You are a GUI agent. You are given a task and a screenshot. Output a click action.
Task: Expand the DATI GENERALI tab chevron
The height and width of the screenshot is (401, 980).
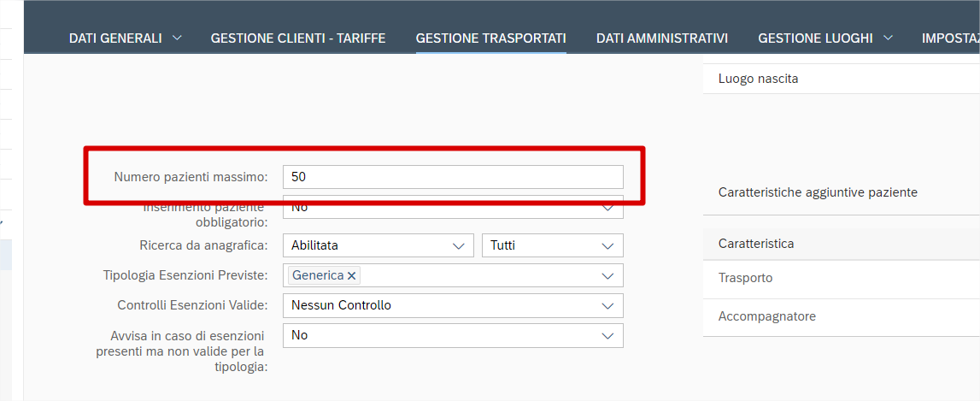point(177,38)
